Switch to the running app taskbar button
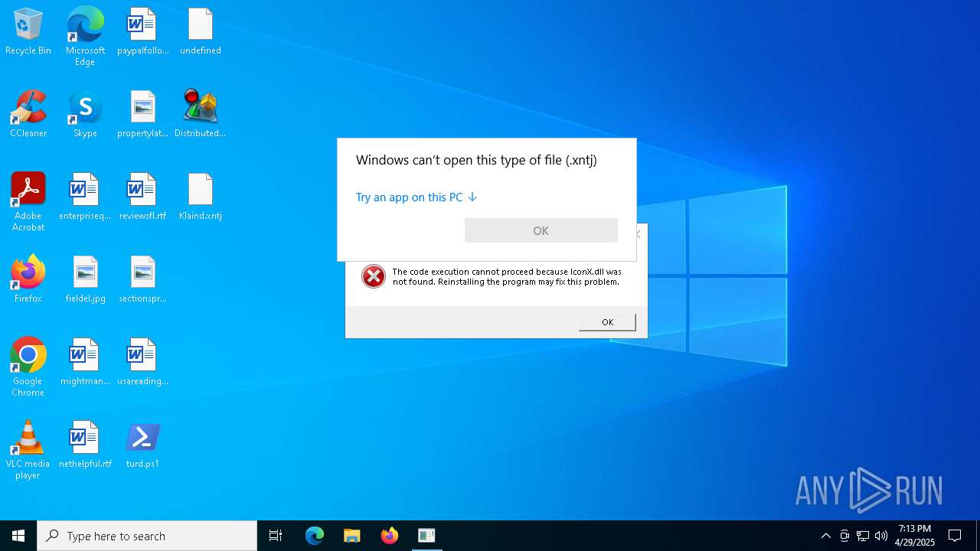This screenshot has height=551, width=980. (x=427, y=536)
